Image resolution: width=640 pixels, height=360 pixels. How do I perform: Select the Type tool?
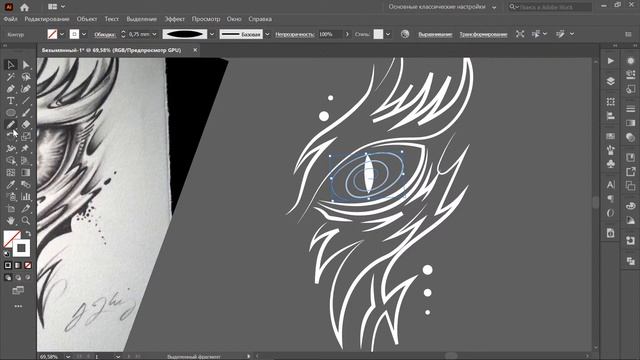(11, 100)
